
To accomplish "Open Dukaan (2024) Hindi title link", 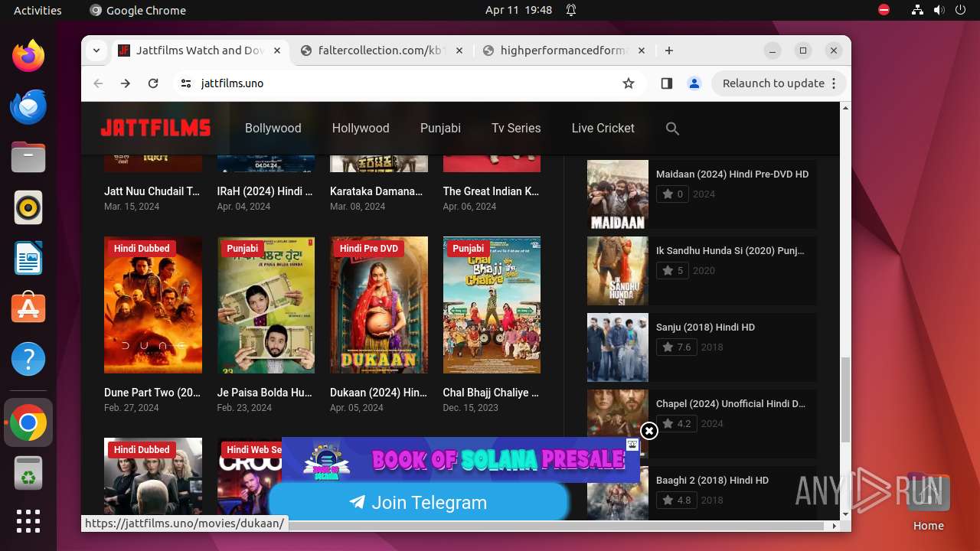I will pos(378,393).
